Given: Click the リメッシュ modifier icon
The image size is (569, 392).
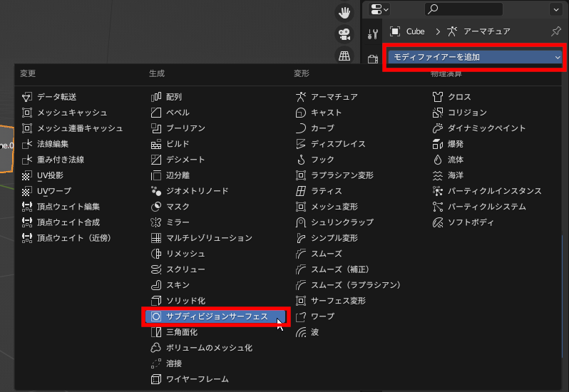Looking at the screenshot, I should click(156, 254).
